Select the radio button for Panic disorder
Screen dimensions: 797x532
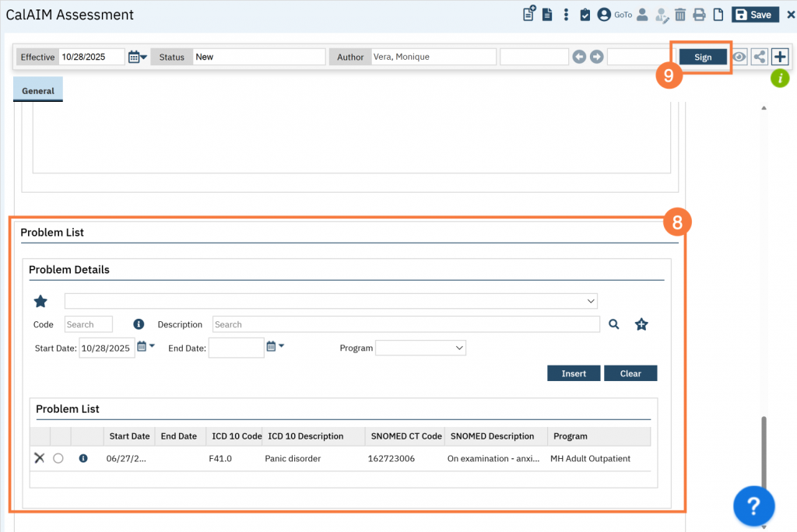pyautogui.click(x=58, y=459)
